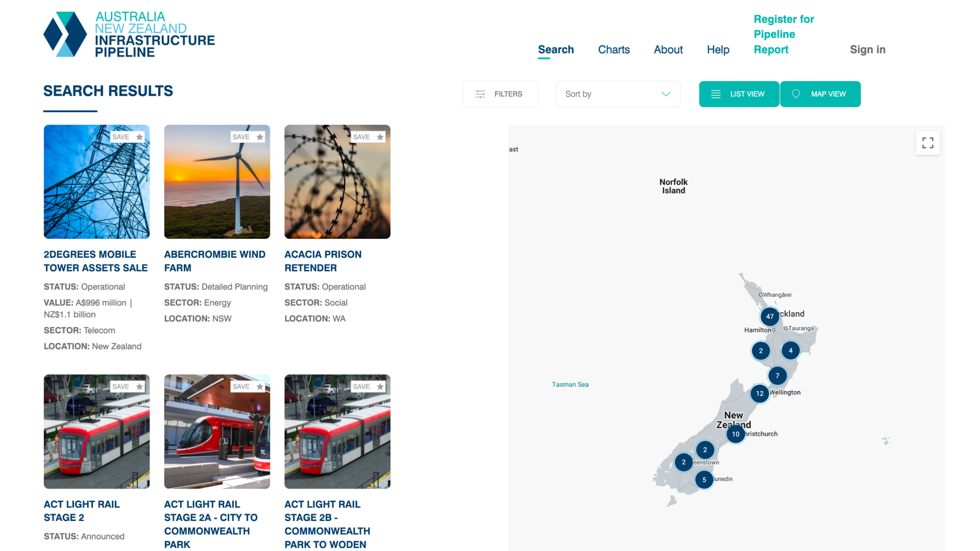Save the Abercrombie Wind Farm card
The image size is (980, 551).
coord(248,137)
